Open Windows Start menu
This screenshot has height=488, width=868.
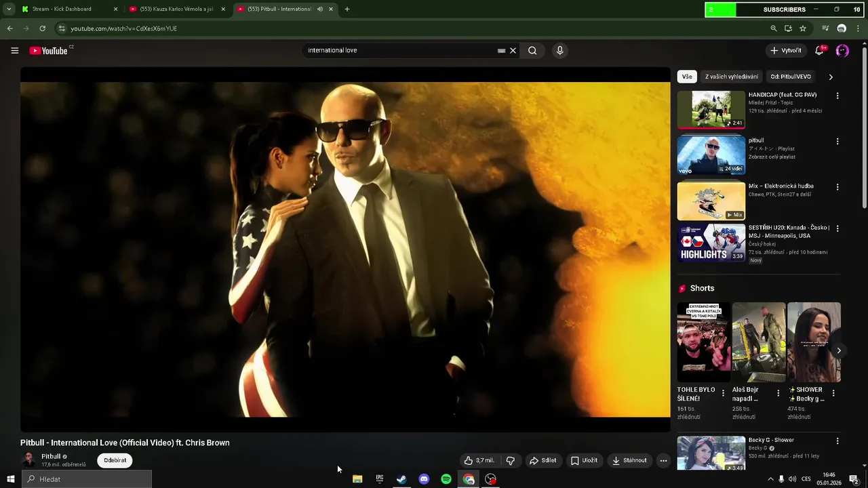(10, 479)
